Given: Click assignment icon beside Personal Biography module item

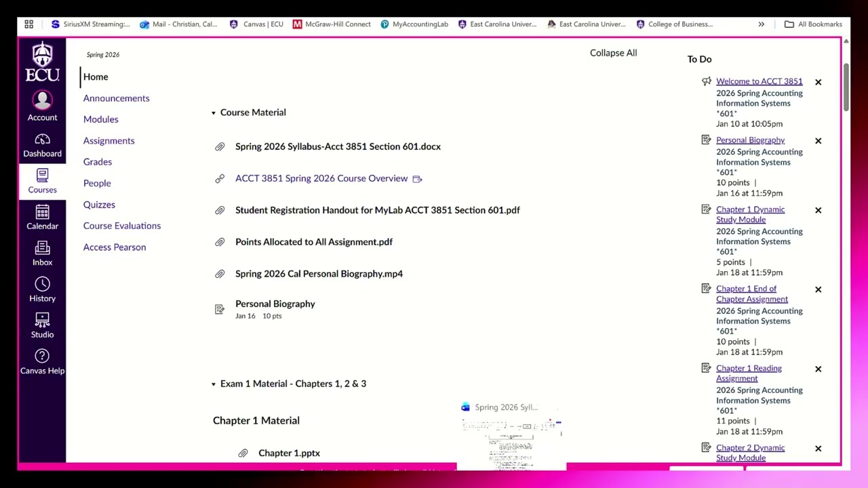Looking at the screenshot, I should pos(220,309).
